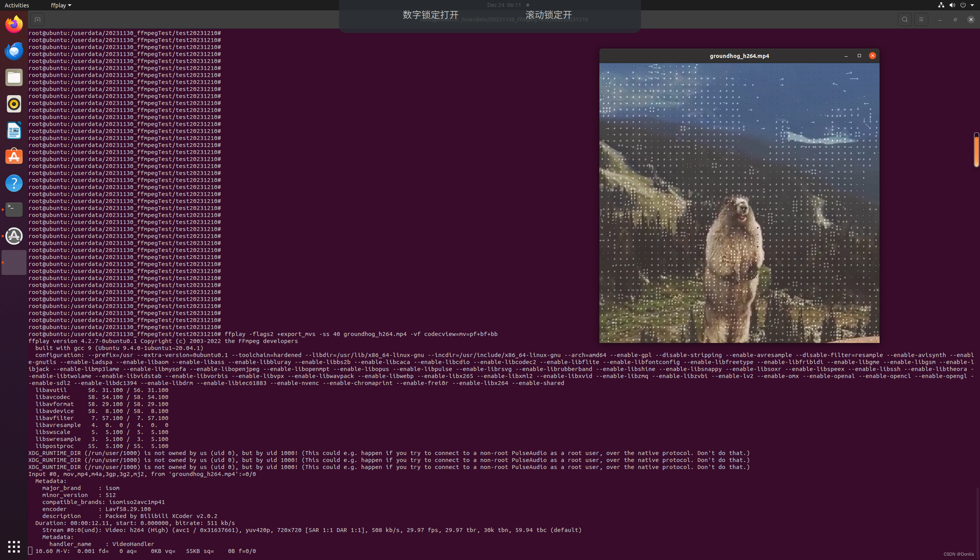Click the volume icon in top bar
The width and height of the screenshot is (980, 560).
(952, 5)
